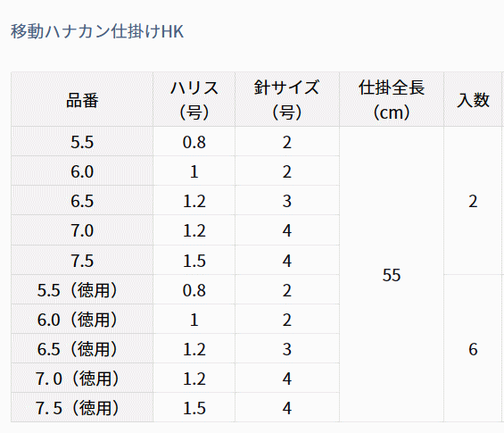
Task: Click the 6.5(徳用) product cell
Action: pyautogui.click(x=82, y=349)
